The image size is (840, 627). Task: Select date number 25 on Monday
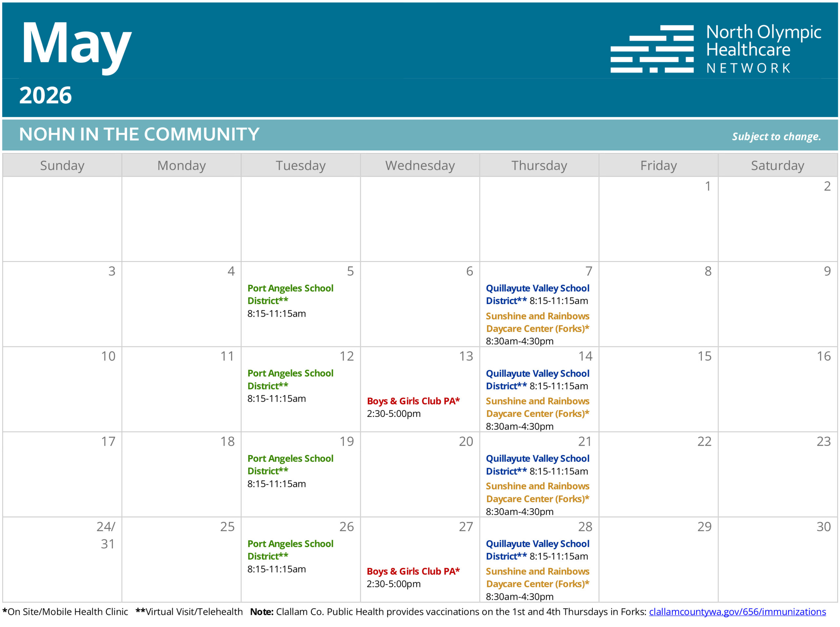pyautogui.click(x=227, y=527)
